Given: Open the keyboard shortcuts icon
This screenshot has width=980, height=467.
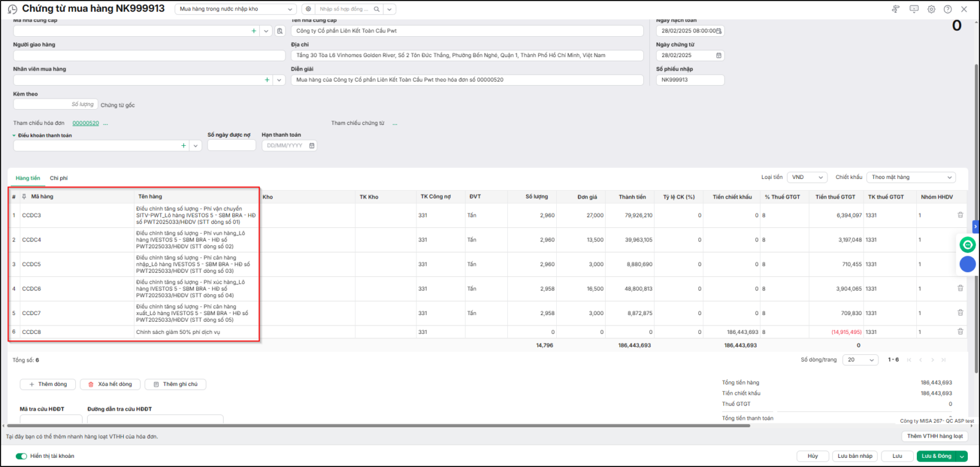Looking at the screenshot, I should click(x=914, y=9).
